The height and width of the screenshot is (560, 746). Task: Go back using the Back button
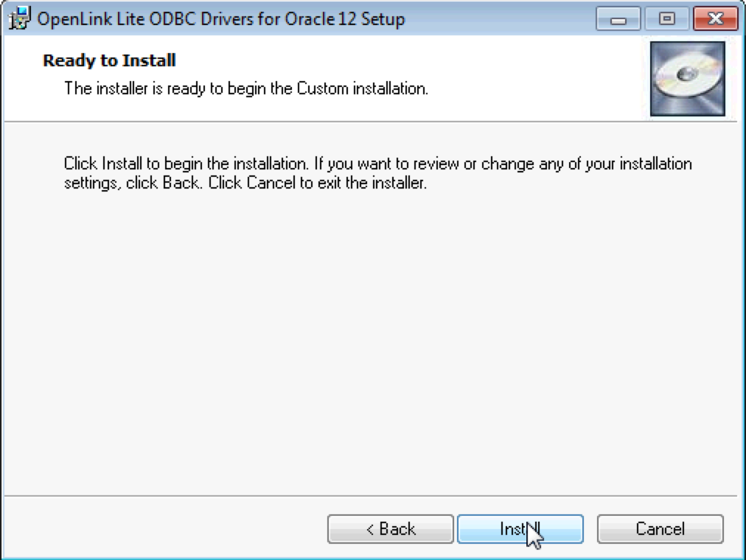pos(390,529)
